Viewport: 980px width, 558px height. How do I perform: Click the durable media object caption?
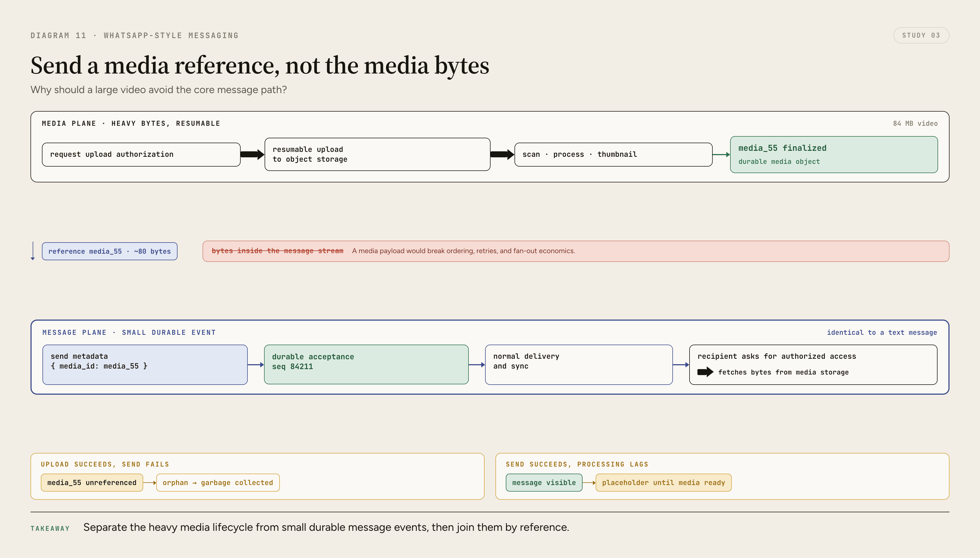(779, 161)
